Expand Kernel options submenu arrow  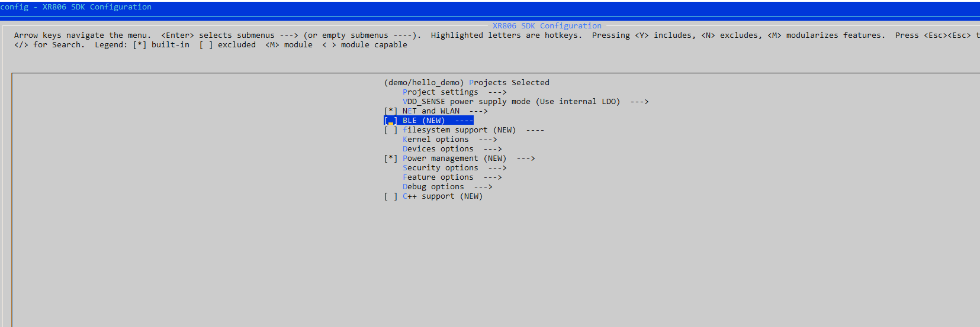488,140
